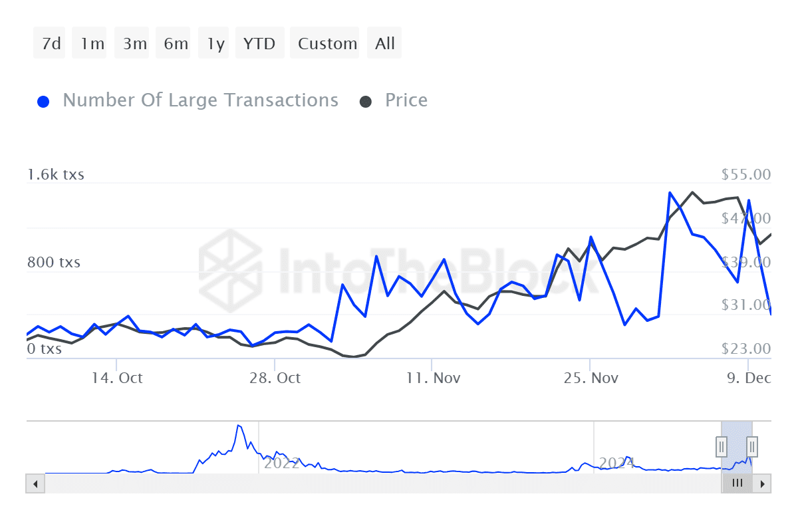This screenshot has height=532, width=798.
Task: Open the Custom date range
Action: 327,44
